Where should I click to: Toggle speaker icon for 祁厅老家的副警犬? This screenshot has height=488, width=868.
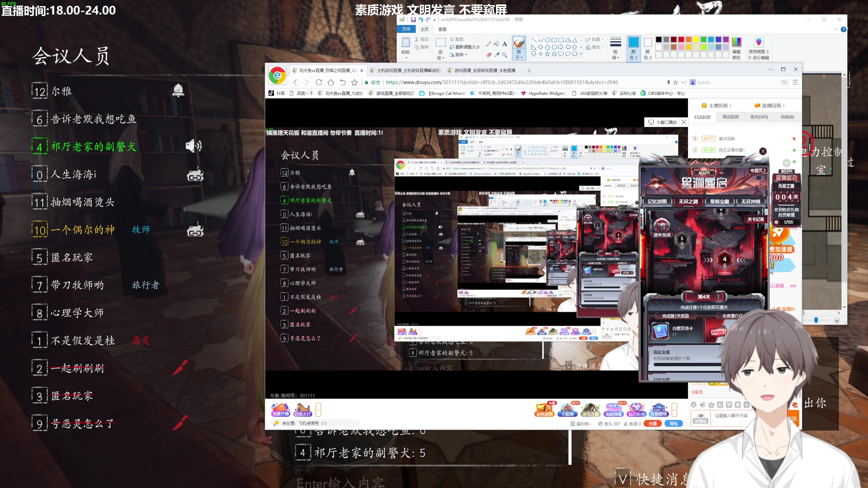pyautogui.click(x=194, y=146)
